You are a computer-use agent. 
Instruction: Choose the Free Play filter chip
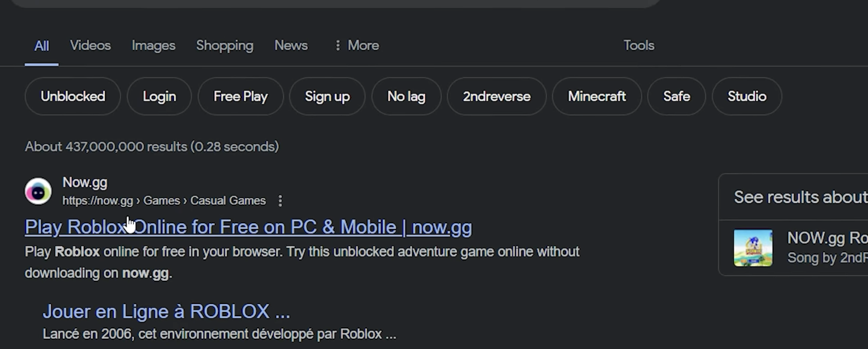click(240, 97)
